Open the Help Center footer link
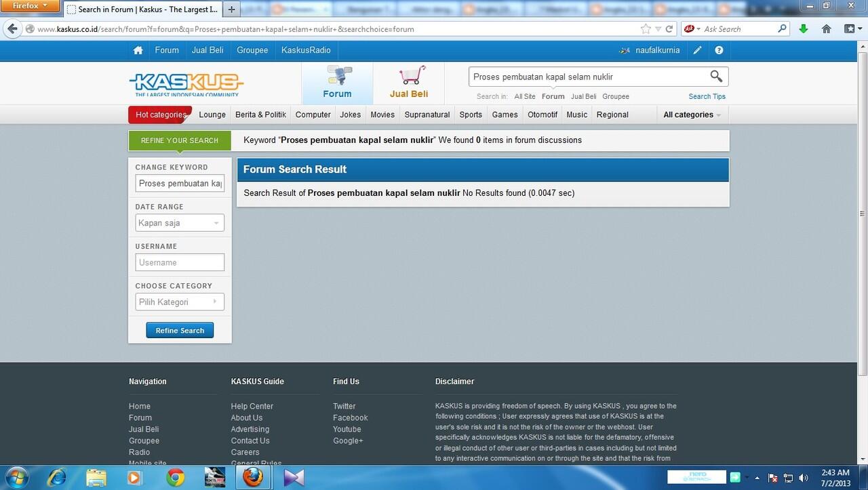This screenshot has height=490, width=868. pyautogui.click(x=252, y=406)
